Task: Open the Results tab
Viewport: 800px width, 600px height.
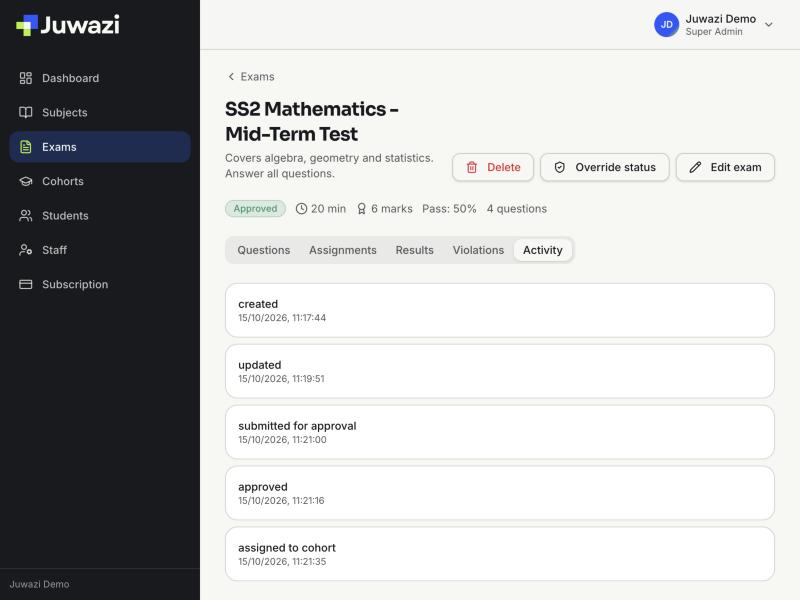Action: [414, 250]
